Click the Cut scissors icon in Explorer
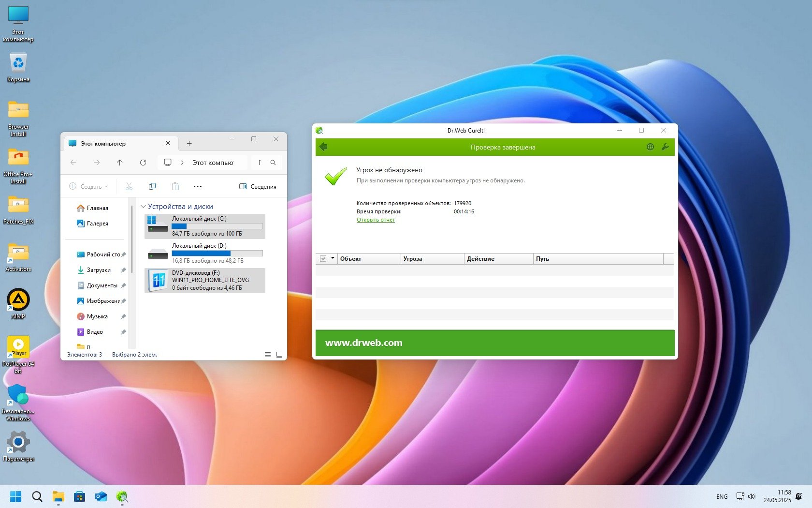The width and height of the screenshot is (812, 508). (x=129, y=186)
